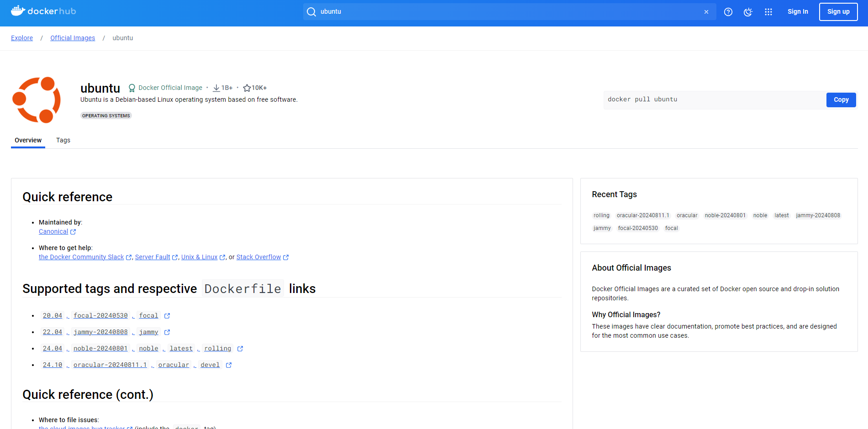The height and width of the screenshot is (429, 868).
Task: Click external link icon next to Canonical
Action: (x=73, y=232)
